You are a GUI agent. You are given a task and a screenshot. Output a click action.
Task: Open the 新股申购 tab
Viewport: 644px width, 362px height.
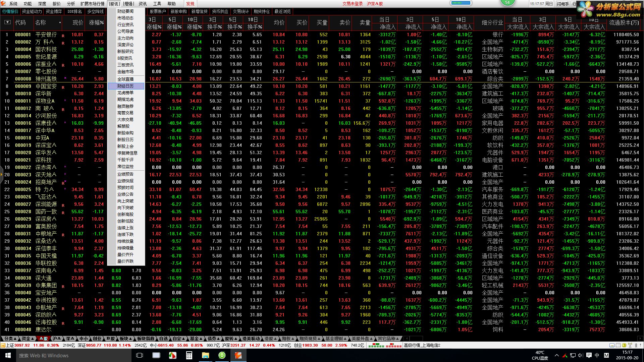[x=178, y=11]
